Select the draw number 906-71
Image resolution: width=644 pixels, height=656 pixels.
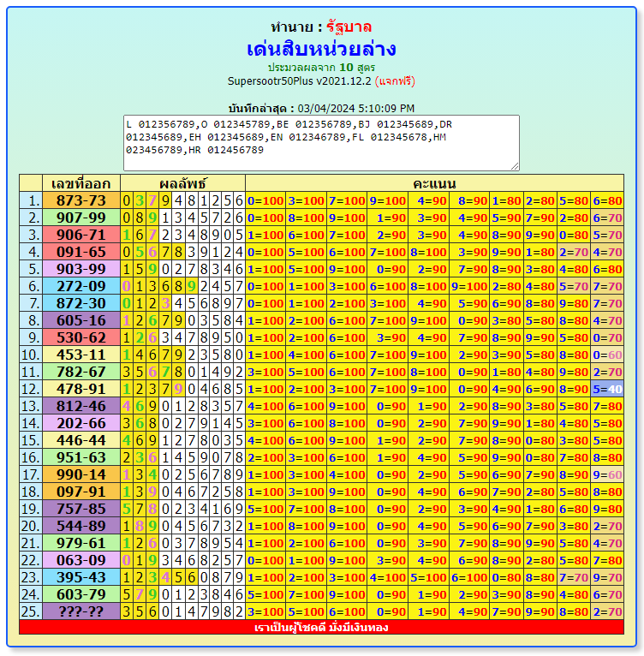(x=81, y=236)
